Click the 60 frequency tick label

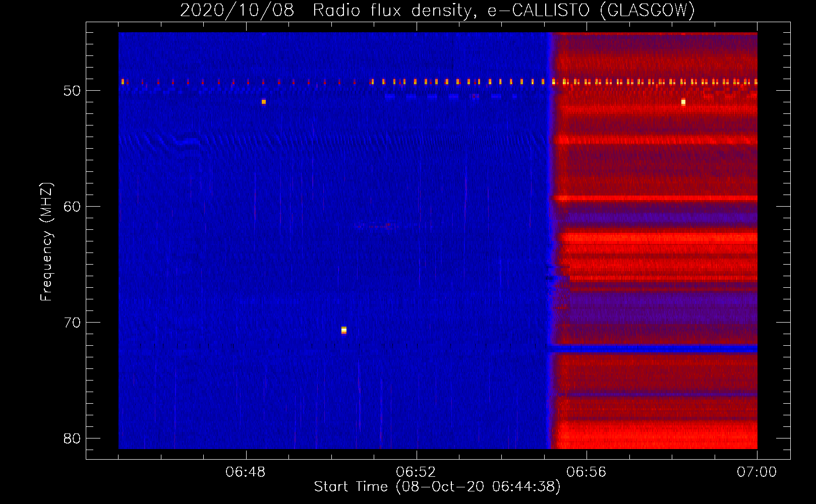72,207
